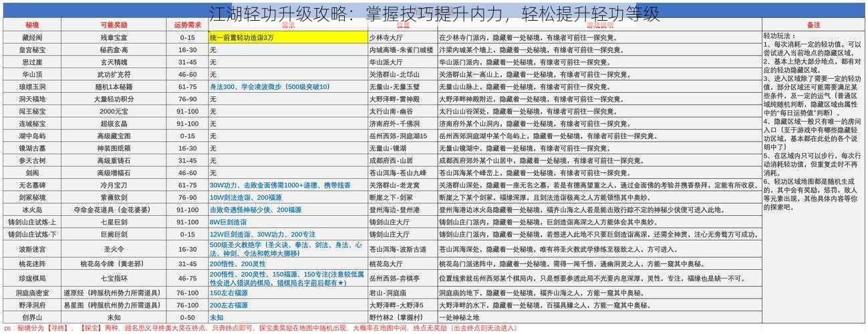This screenshot has width=868, height=334.
Task: Click location cell 君山-洞庭庙
Action: 403,293
